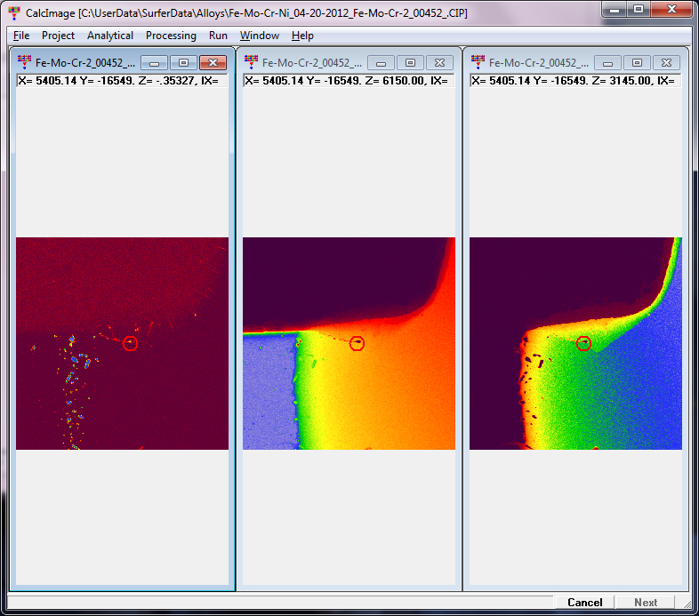Open the Run menu
Image resolution: width=699 pixels, height=616 pixels.
tap(218, 36)
